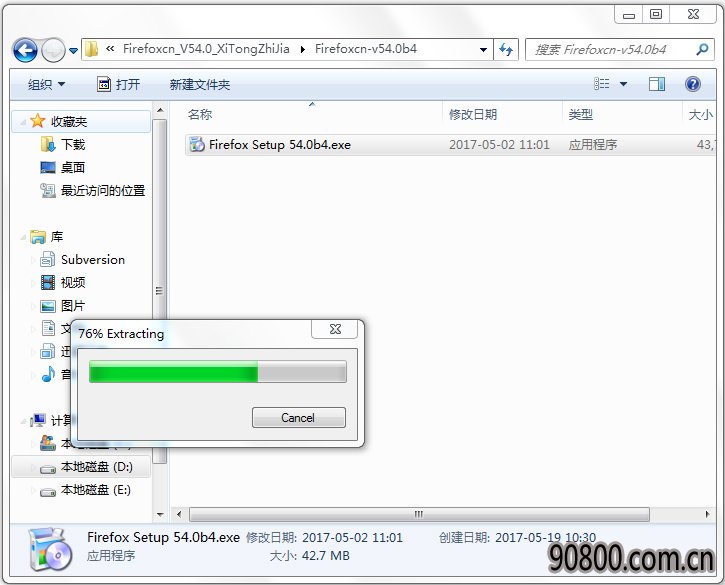725x585 pixels.
Task: Click the magnifier search icon
Action: (x=702, y=49)
